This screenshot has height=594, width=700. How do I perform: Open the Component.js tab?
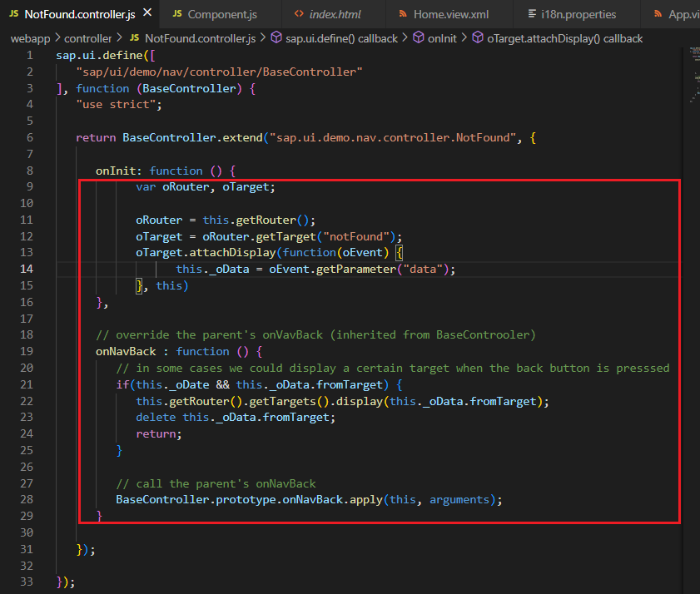coord(222,14)
